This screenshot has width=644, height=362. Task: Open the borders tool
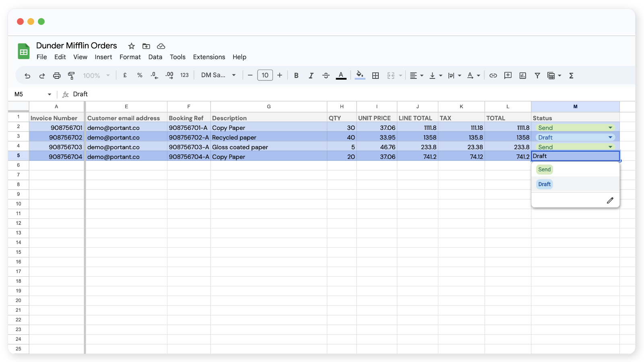(x=376, y=76)
